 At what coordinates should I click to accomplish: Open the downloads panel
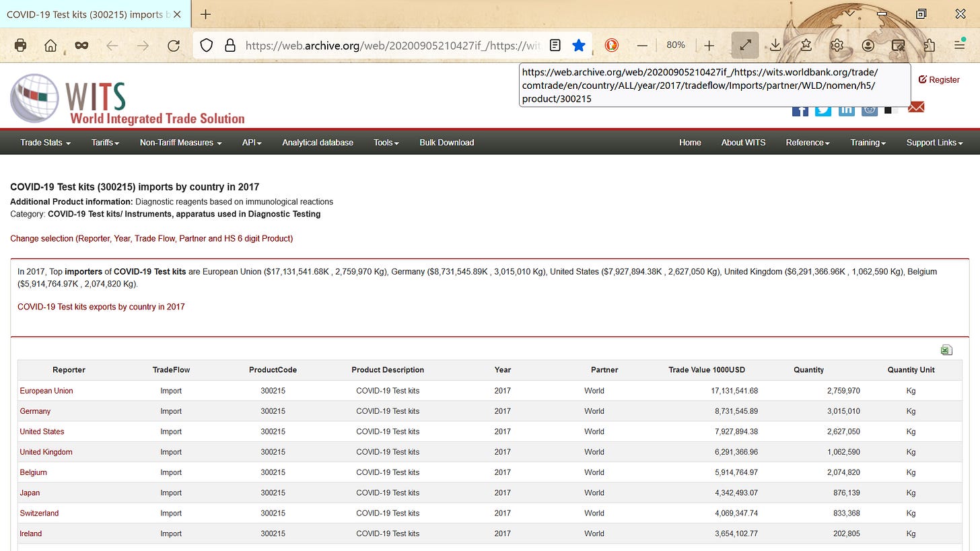click(x=775, y=45)
